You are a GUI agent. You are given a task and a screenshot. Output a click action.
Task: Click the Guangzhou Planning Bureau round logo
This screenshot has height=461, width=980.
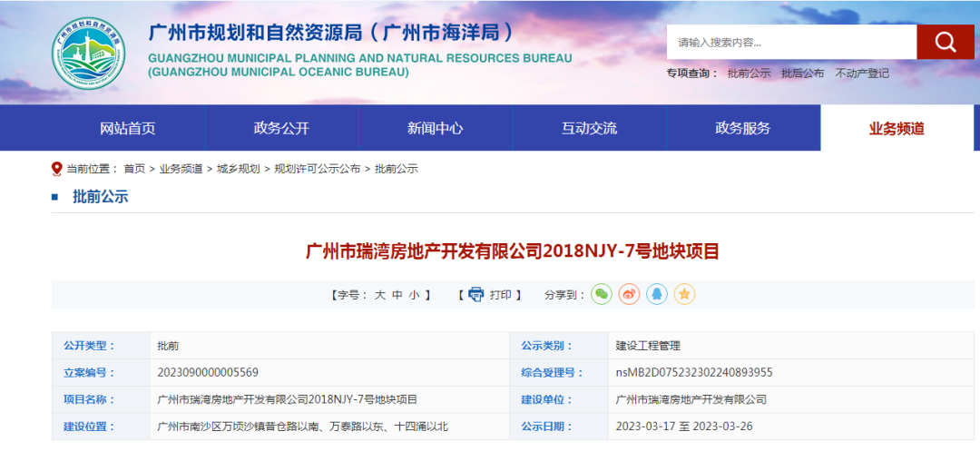coord(88,54)
